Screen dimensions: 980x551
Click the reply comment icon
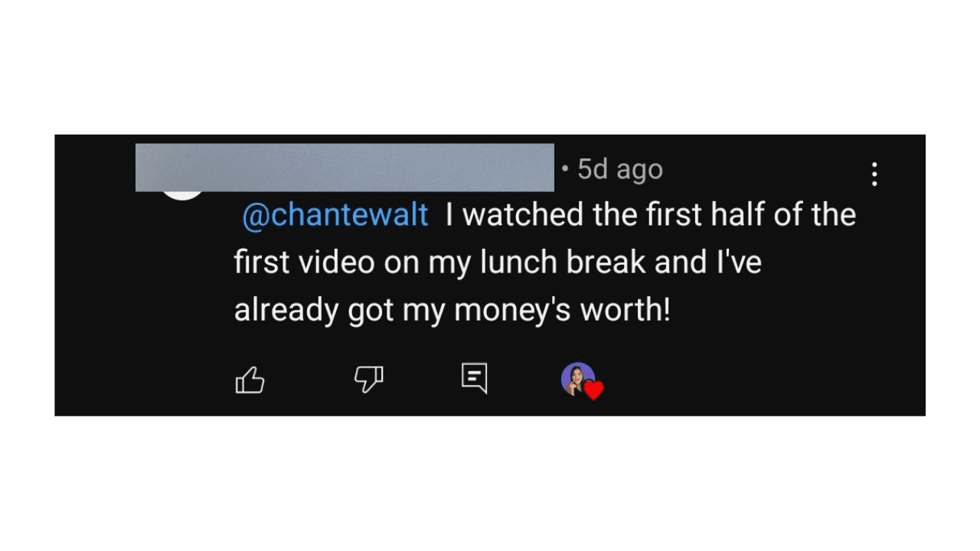(475, 378)
